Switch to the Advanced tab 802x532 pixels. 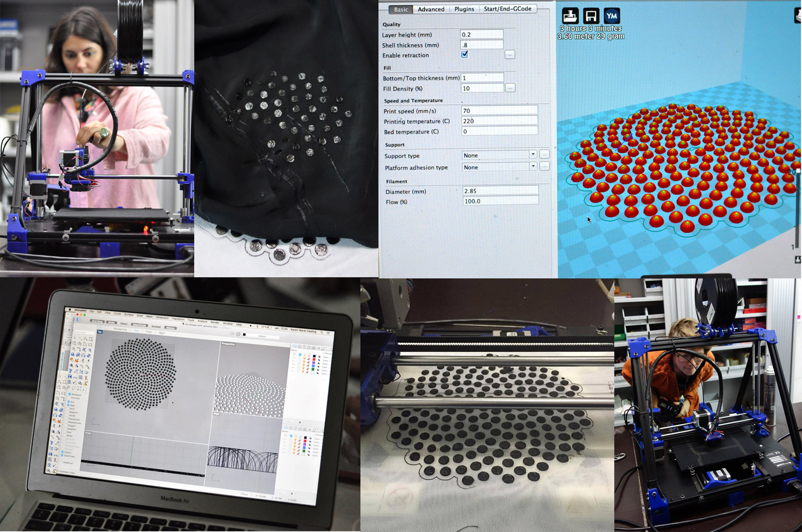(431, 9)
